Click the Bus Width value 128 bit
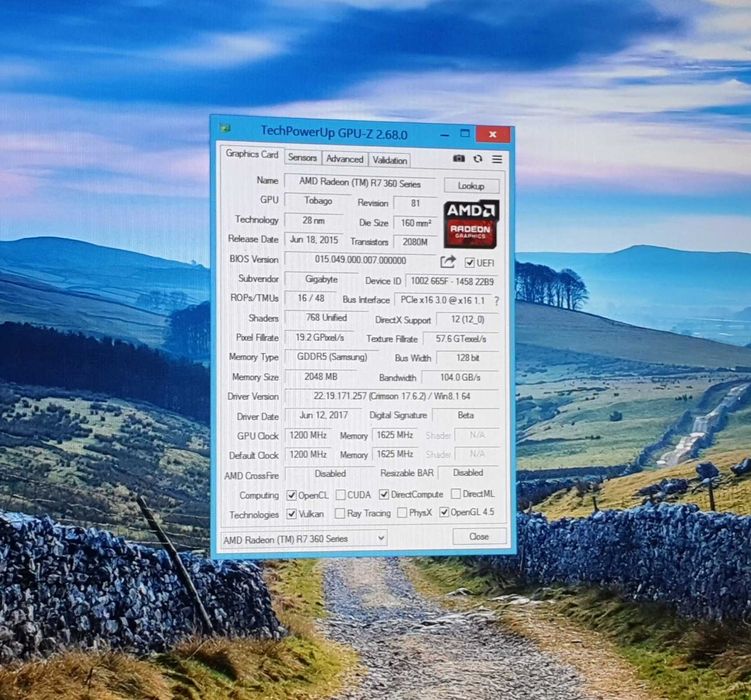Viewport: 751px width, 700px height. click(468, 358)
